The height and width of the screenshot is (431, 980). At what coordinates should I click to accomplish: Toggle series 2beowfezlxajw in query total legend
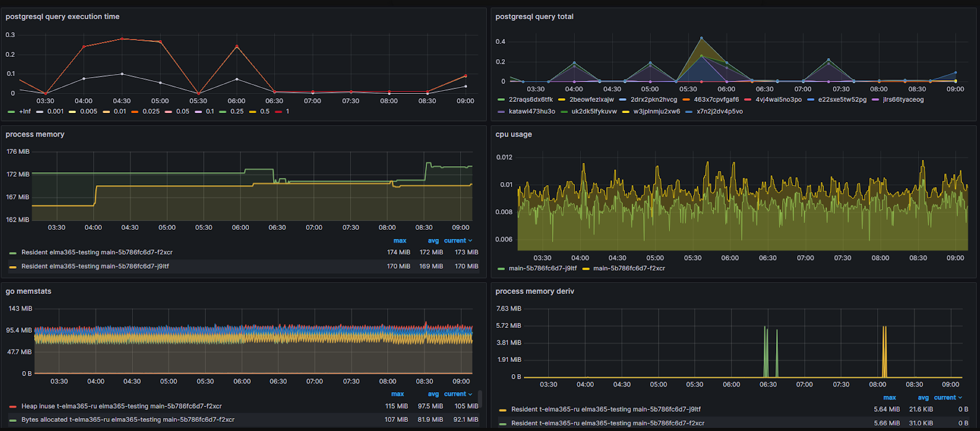point(591,99)
